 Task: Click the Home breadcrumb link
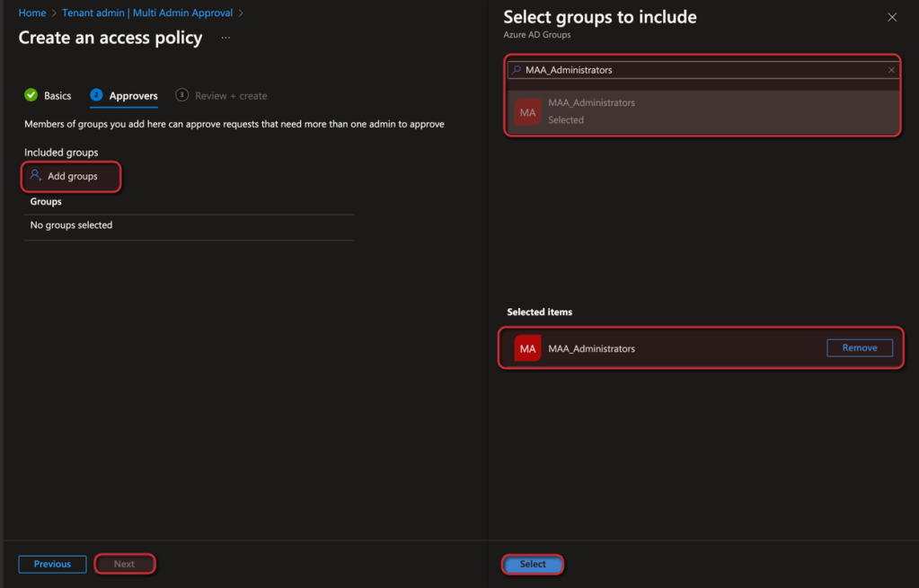32,13
